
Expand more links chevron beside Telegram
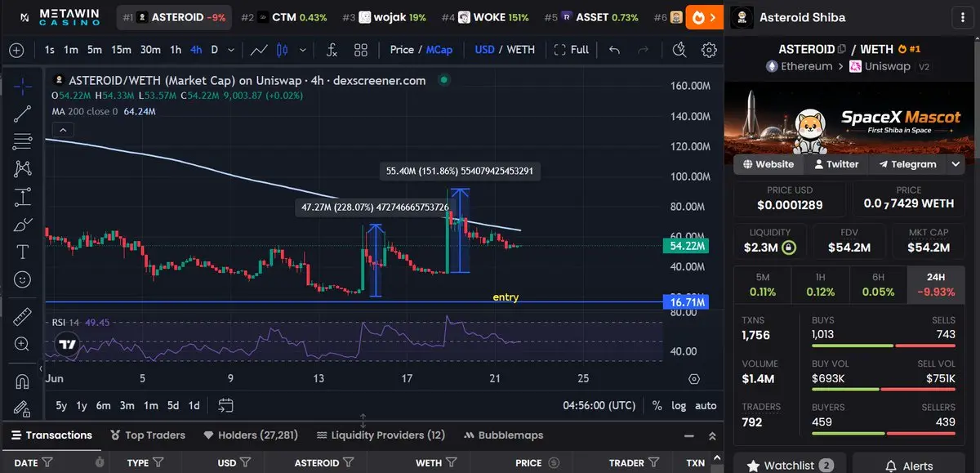(x=957, y=164)
